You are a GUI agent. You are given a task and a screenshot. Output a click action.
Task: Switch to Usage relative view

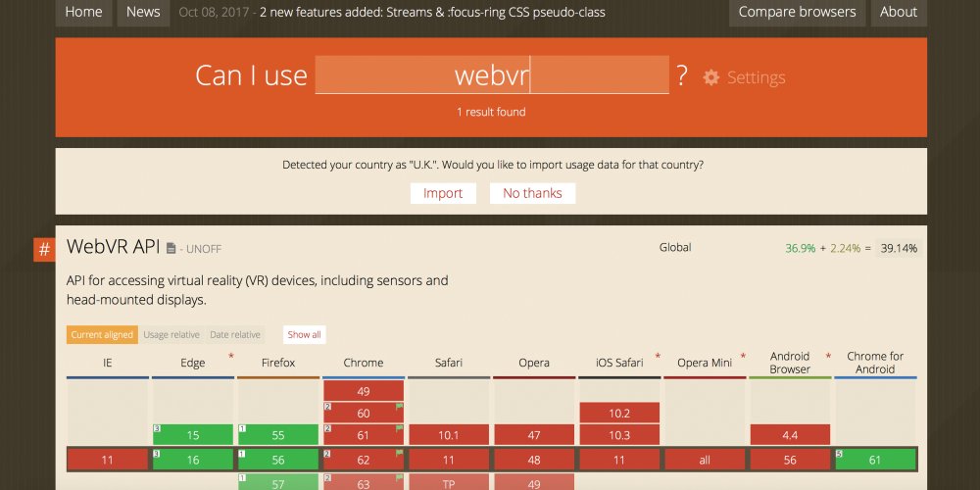click(x=171, y=335)
